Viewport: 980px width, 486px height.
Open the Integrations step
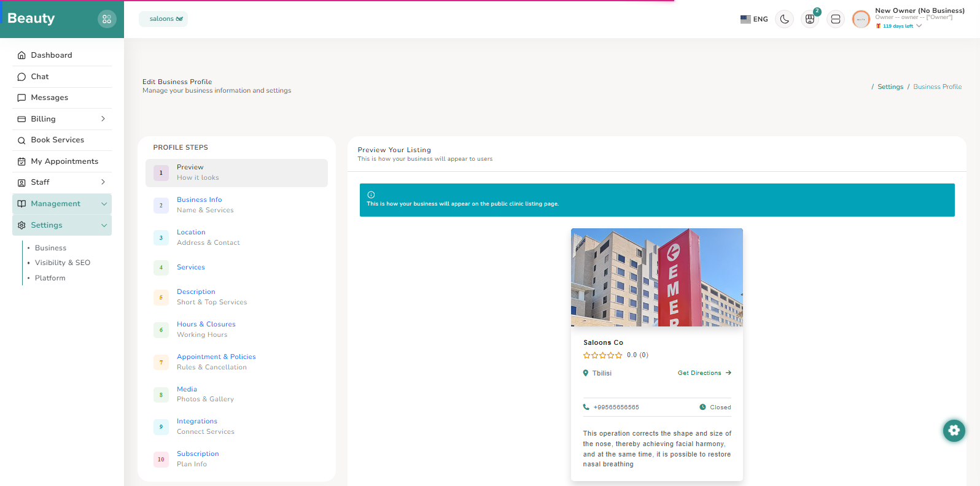click(x=236, y=426)
